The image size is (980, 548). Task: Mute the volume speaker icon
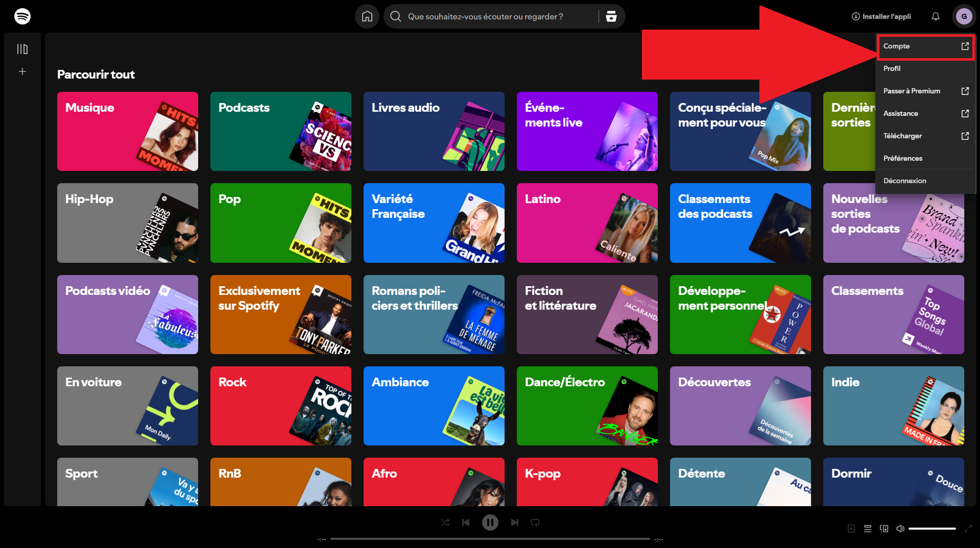coord(900,529)
